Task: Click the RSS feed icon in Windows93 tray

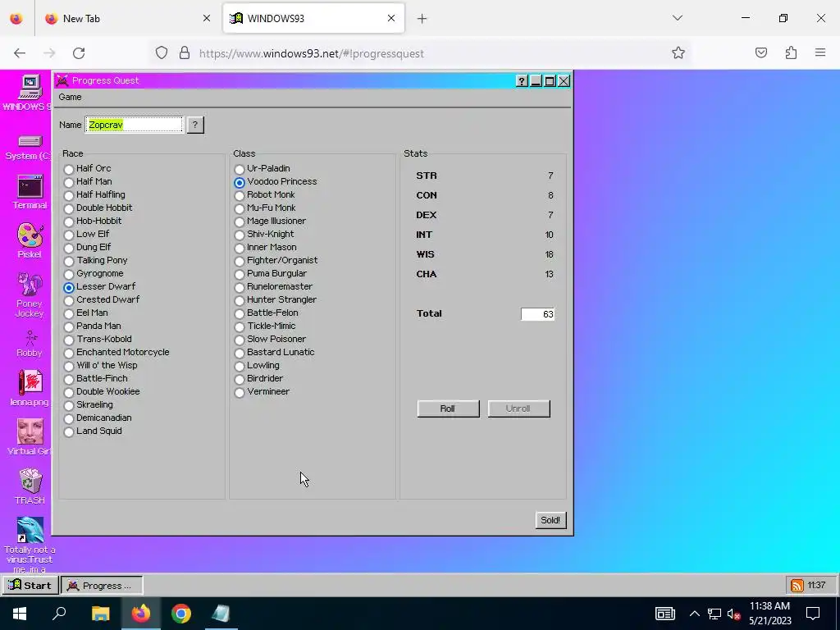Action: [797, 586]
